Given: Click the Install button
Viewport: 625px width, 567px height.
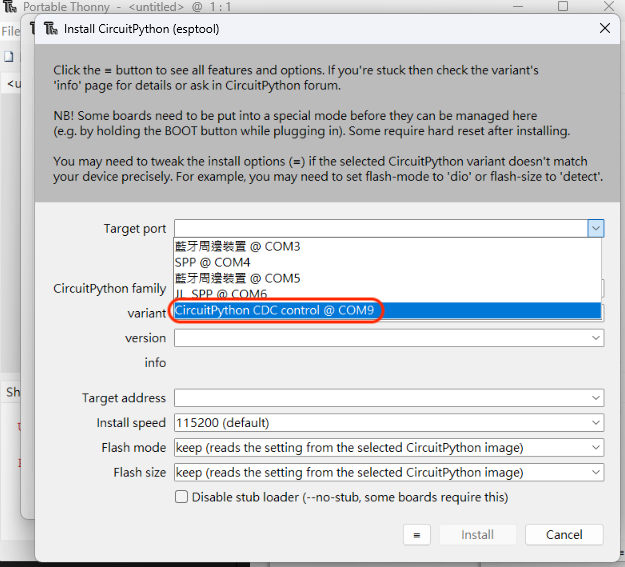Looking at the screenshot, I should coord(478,535).
